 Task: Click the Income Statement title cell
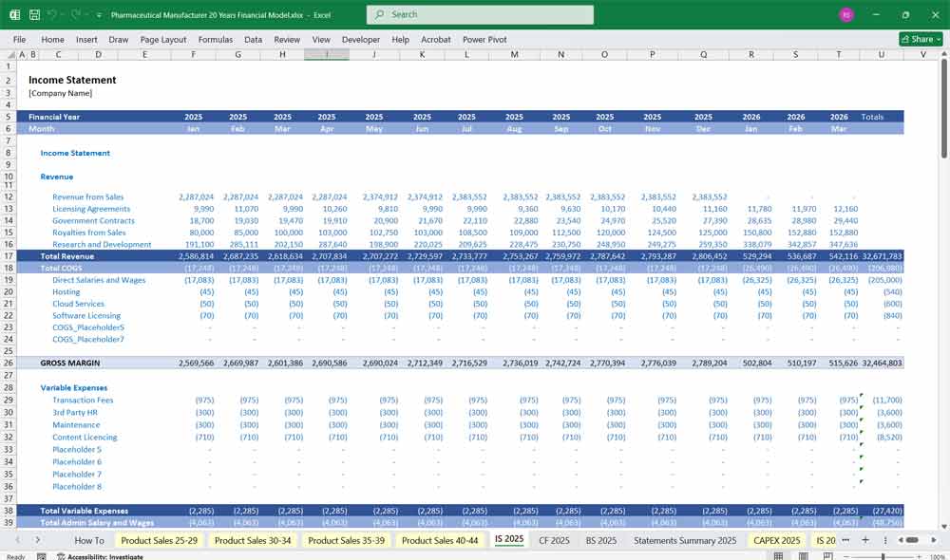pos(72,80)
